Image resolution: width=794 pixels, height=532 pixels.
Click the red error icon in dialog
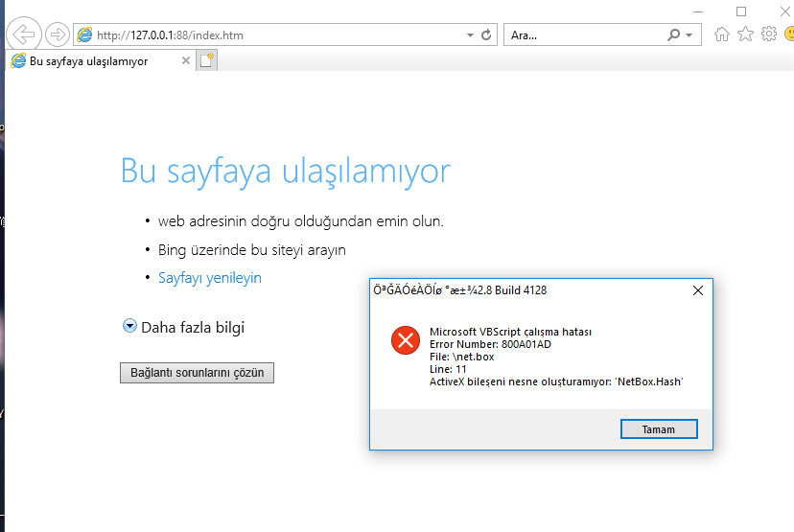(x=405, y=340)
